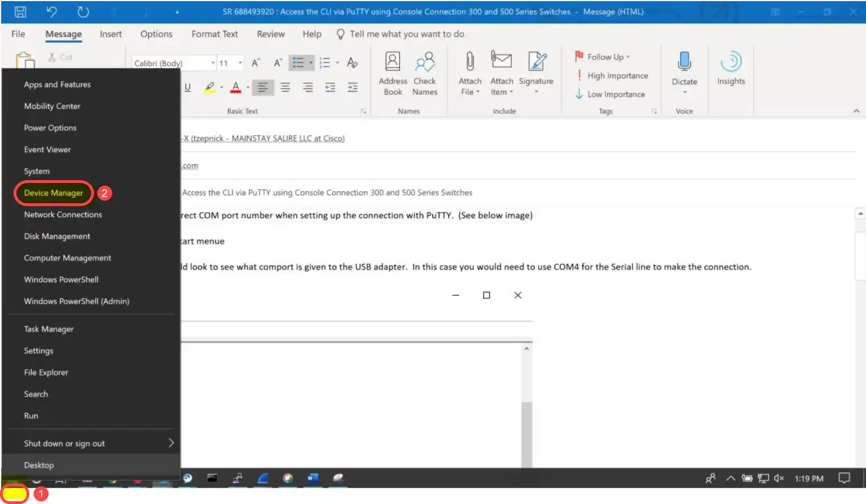This screenshot has height=504, width=866.
Task: Open the font name dropdown
Action: 213,63
